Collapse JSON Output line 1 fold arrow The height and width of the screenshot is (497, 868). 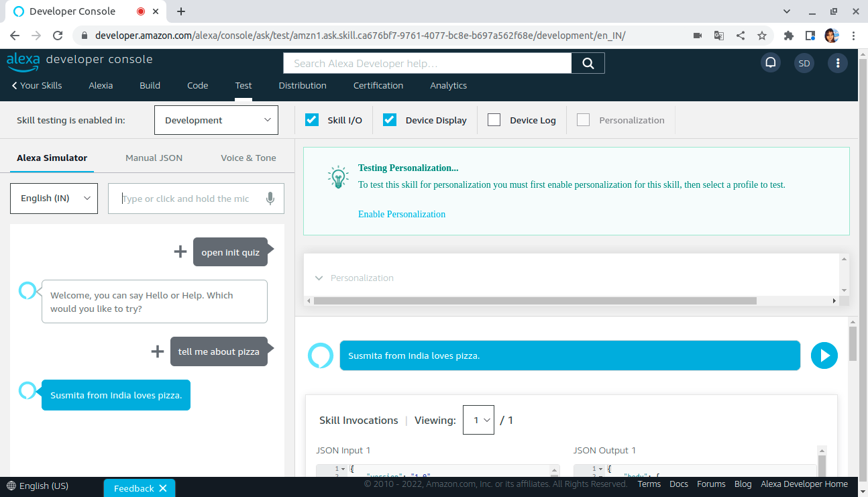coord(601,469)
